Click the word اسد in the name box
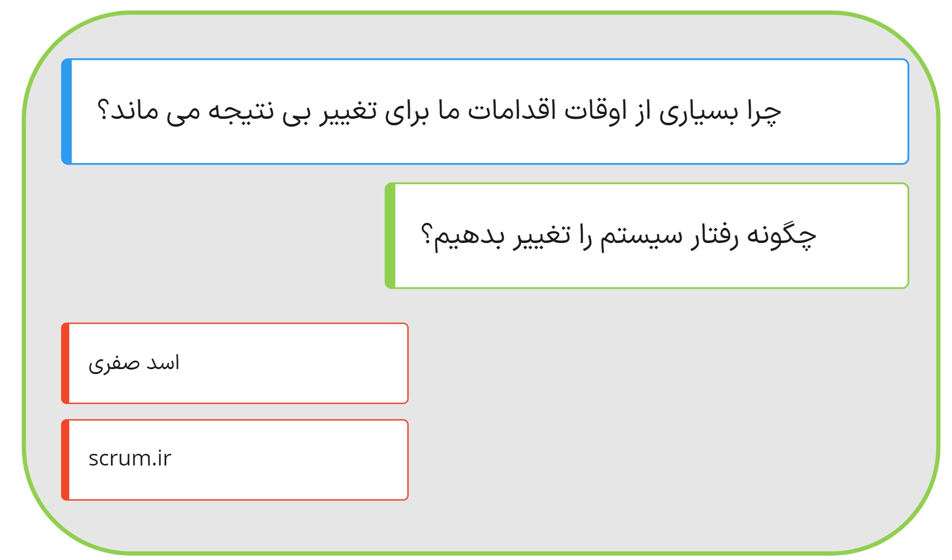 (163, 363)
